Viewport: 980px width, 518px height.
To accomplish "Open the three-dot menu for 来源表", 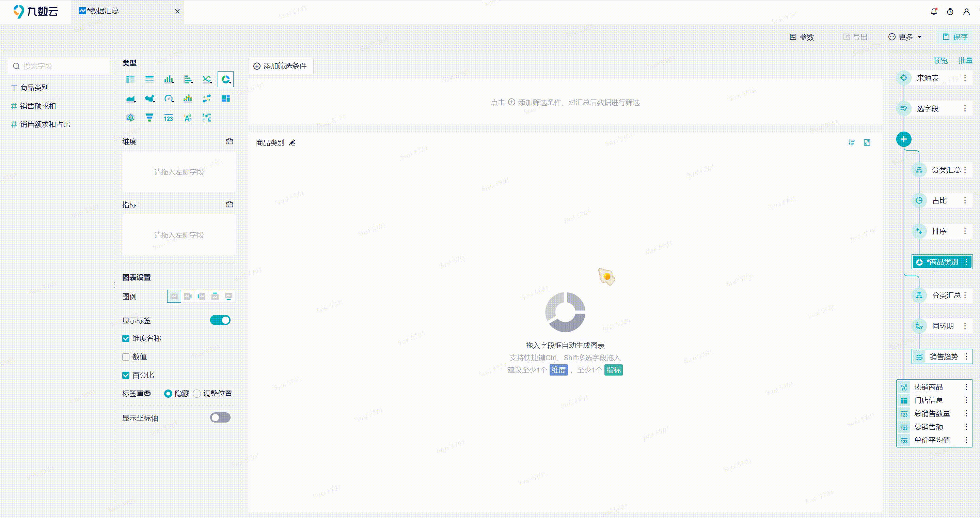I will click(965, 78).
